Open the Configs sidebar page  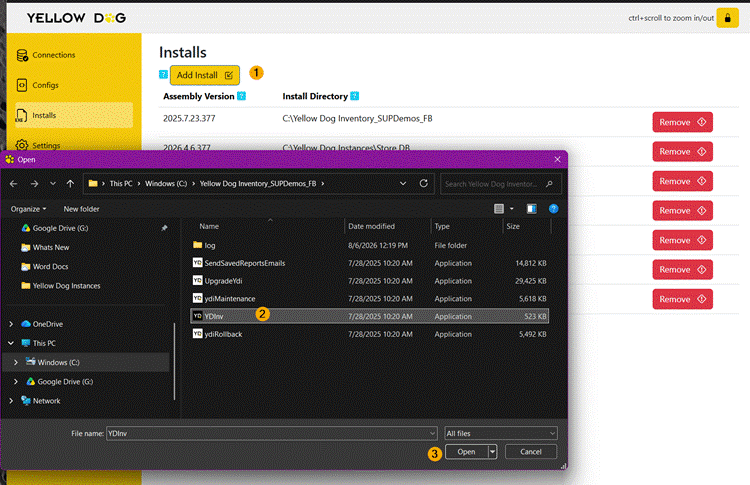[x=45, y=85]
